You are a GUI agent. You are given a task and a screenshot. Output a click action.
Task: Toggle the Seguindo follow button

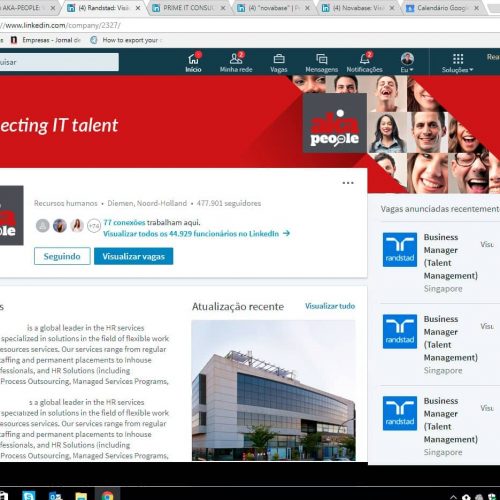point(62,256)
